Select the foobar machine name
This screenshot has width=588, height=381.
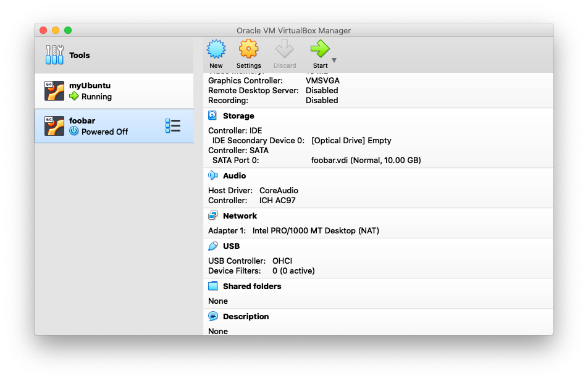coord(82,121)
